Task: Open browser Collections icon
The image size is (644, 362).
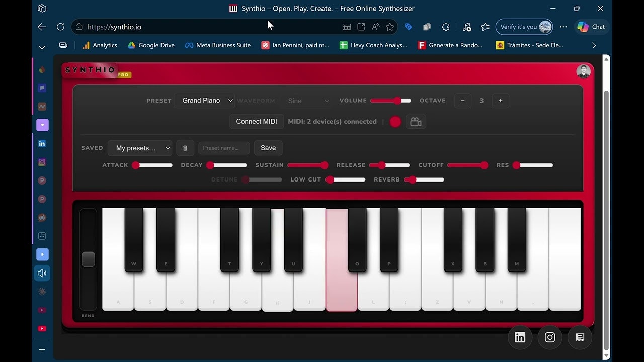Action: click(x=427, y=27)
